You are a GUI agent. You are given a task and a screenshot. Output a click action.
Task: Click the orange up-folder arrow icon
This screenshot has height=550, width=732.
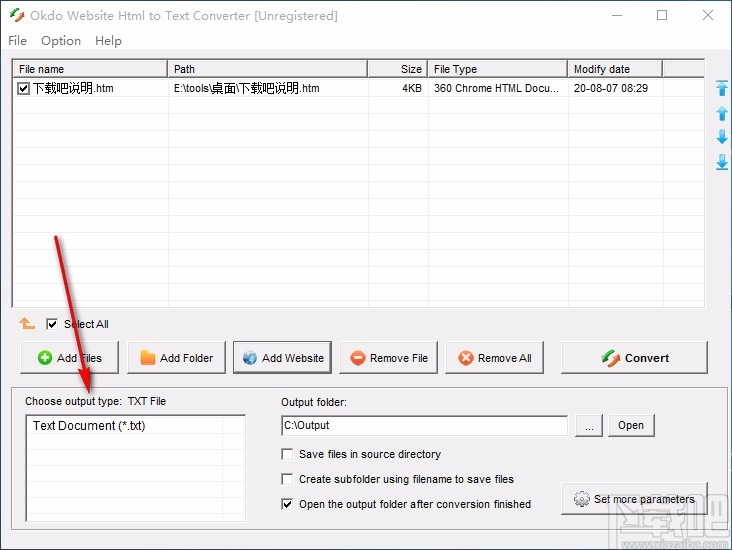[x=27, y=324]
